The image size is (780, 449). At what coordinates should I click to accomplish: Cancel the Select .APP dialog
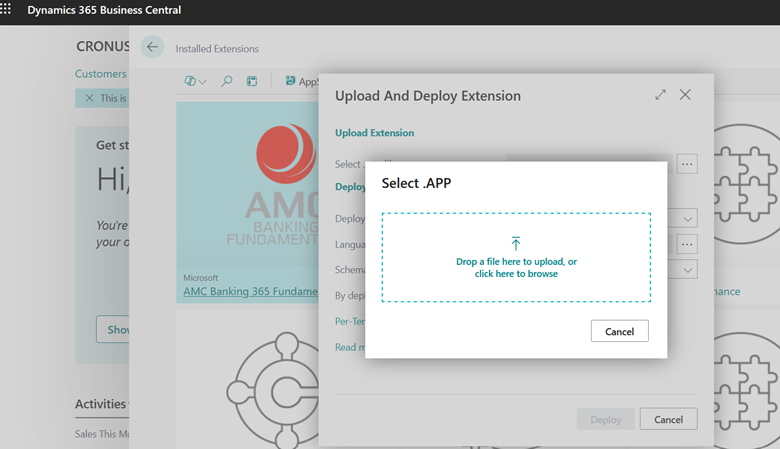[619, 331]
